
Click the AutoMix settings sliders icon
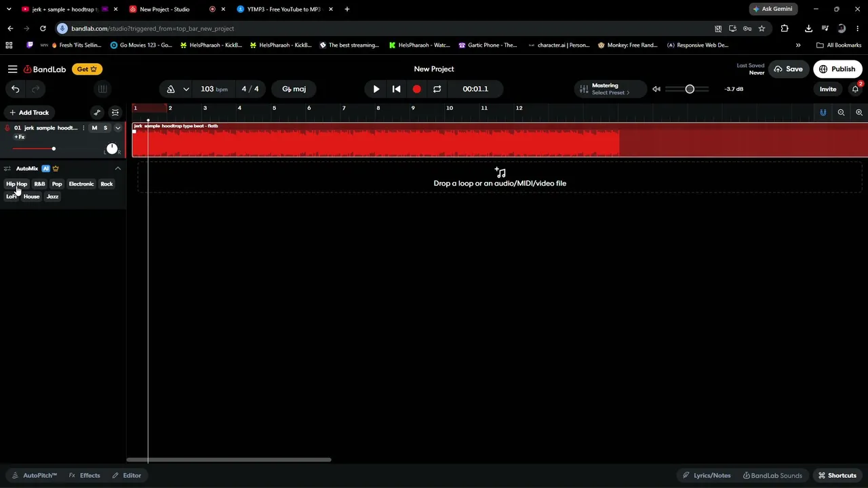(x=7, y=168)
